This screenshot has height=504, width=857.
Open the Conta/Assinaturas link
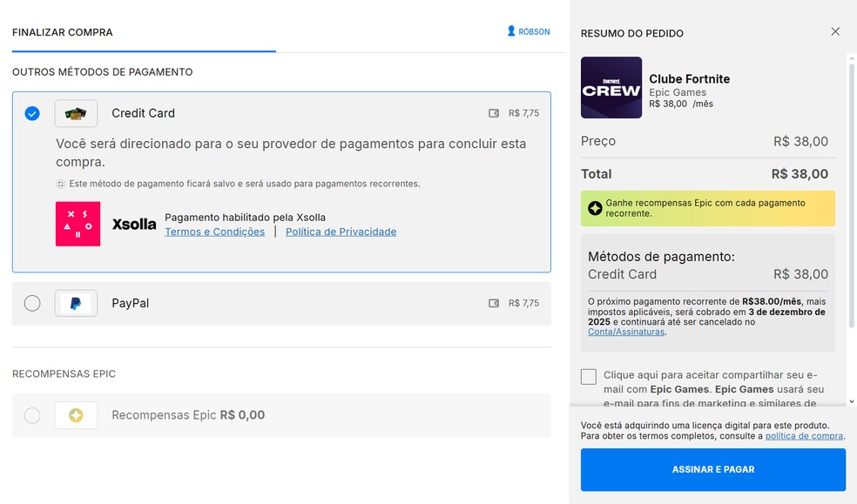pyautogui.click(x=626, y=332)
